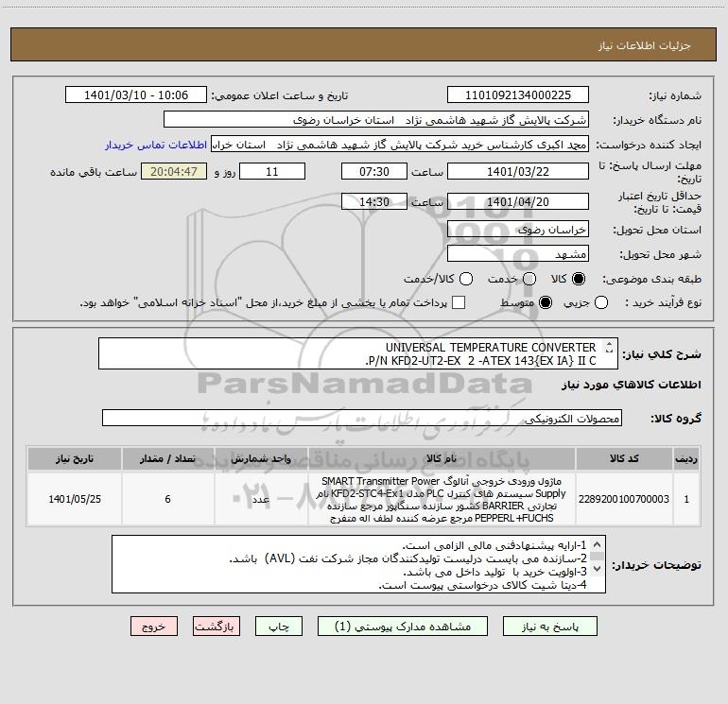The width and height of the screenshot is (728, 704).
Task: Click scroll-down arrow in توضیحات خریدار box
Action: [598, 569]
